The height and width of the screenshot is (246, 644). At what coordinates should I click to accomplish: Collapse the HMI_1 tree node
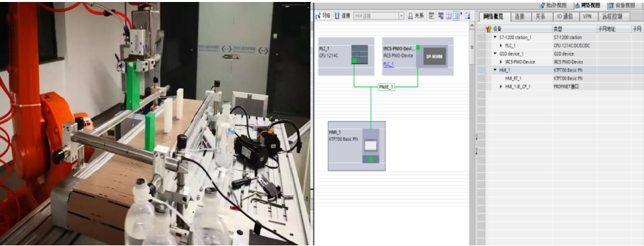tap(495, 70)
